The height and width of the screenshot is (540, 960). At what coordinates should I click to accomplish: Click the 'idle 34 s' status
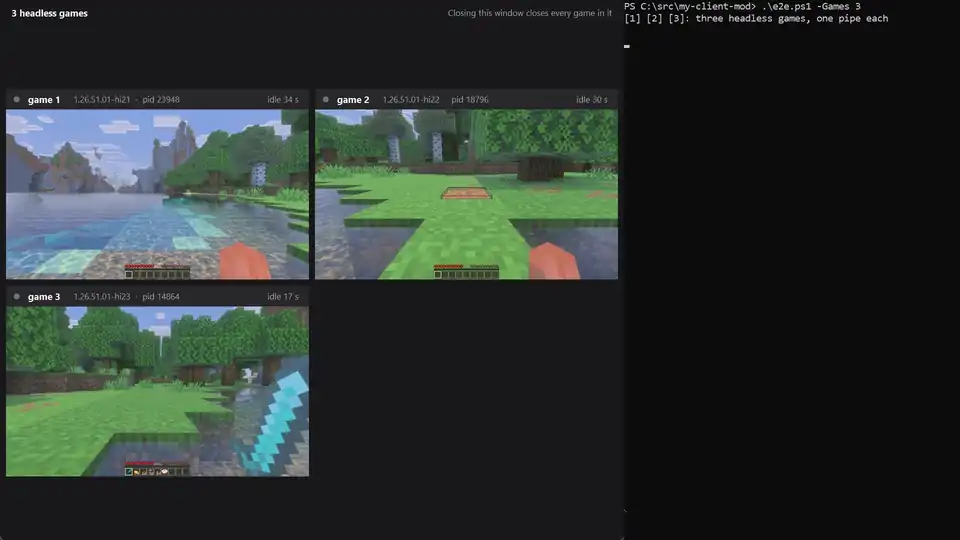pyautogui.click(x=283, y=100)
